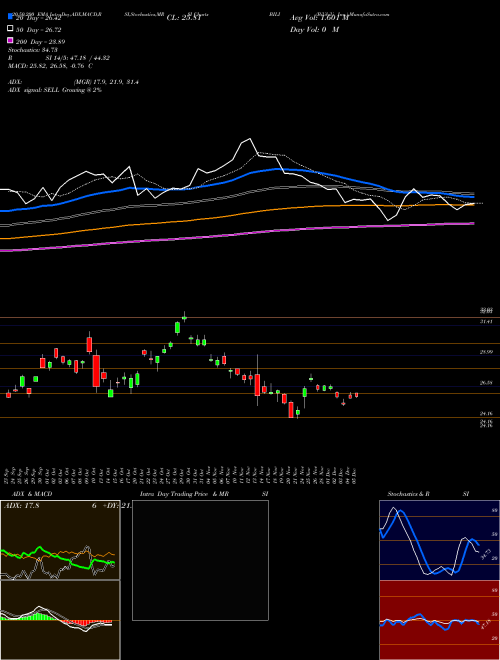Click the 'ADX signal: SELL' text
500x660 pixels.
[55, 90]
